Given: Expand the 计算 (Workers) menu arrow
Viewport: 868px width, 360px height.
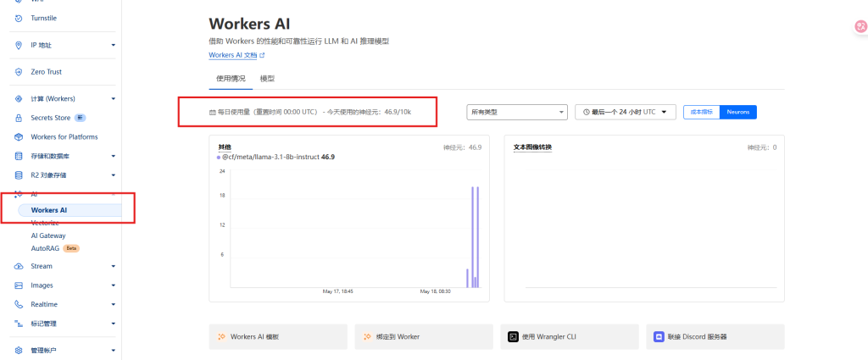Looking at the screenshot, I should [113, 98].
